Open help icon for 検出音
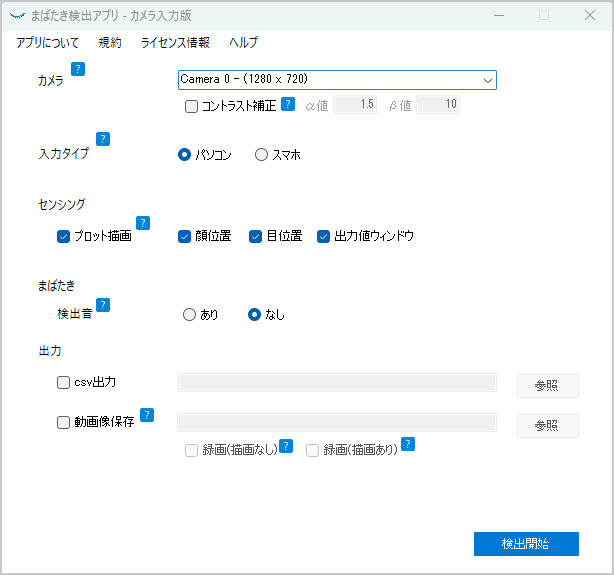Image resolution: width=614 pixels, height=575 pixels. point(103,305)
